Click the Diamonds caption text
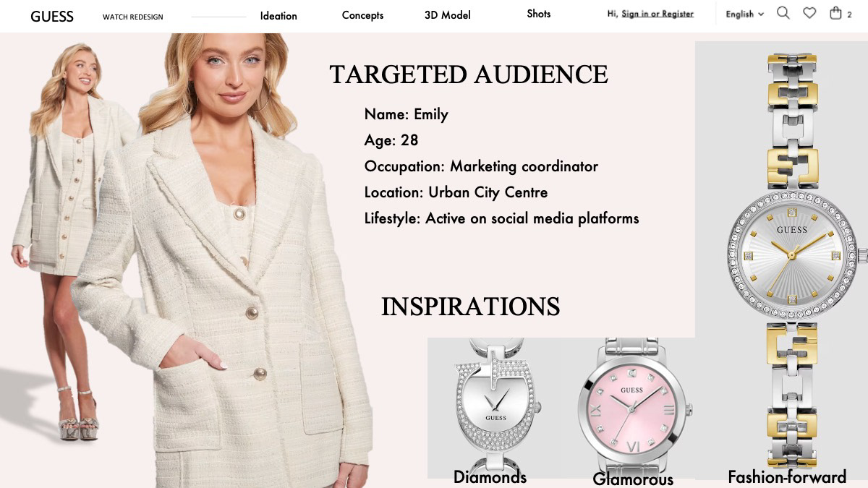 point(490,477)
